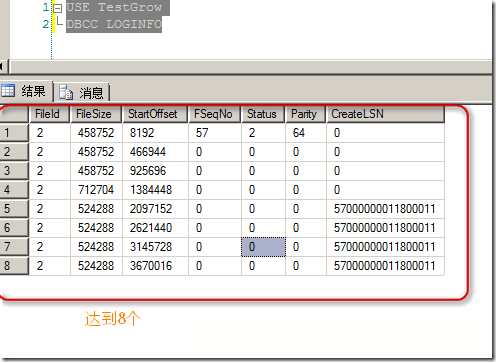496x362 pixels.
Task: Click CreateLSN cell in row 8
Action: [385, 266]
